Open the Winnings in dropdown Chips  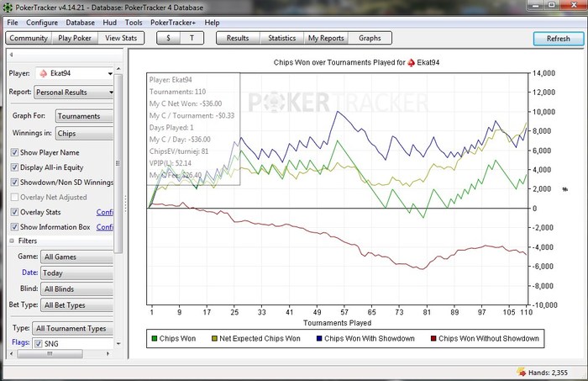click(84, 134)
